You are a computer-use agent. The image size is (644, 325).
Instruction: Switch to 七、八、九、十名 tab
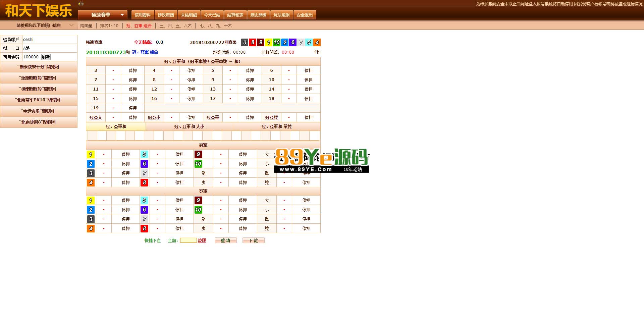pos(216,25)
